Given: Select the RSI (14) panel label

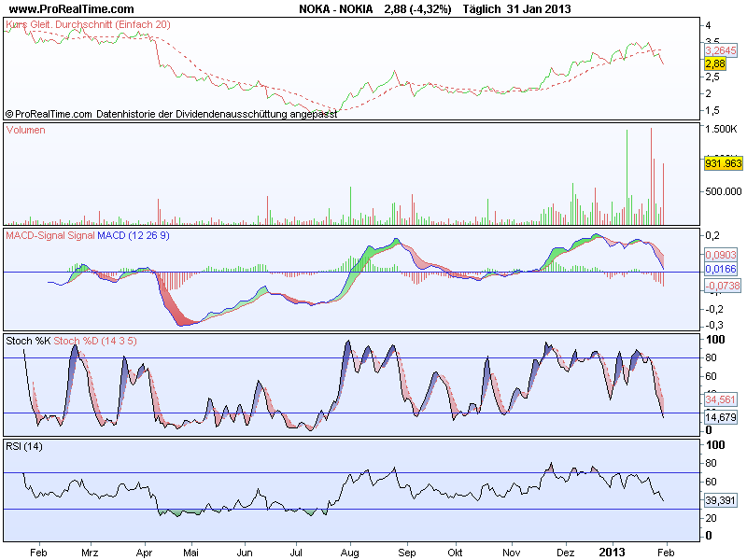Looking at the screenshot, I should click(x=24, y=446).
